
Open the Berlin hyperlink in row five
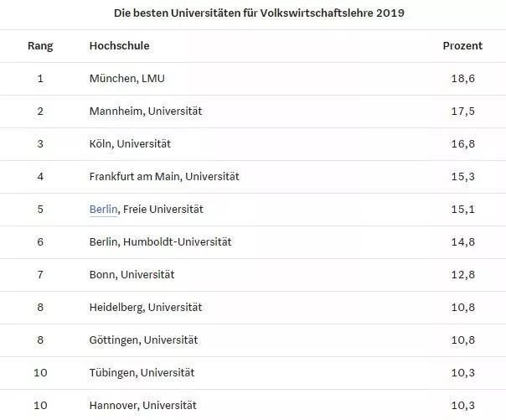click(103, 210)
